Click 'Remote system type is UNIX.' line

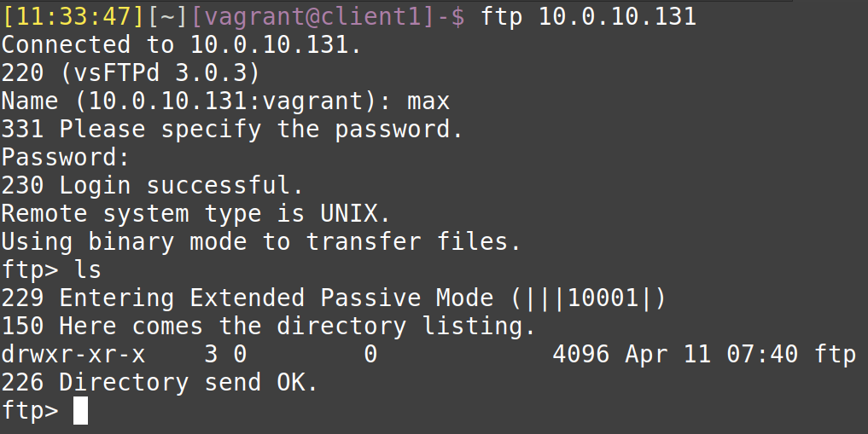(x=196, y=213)
